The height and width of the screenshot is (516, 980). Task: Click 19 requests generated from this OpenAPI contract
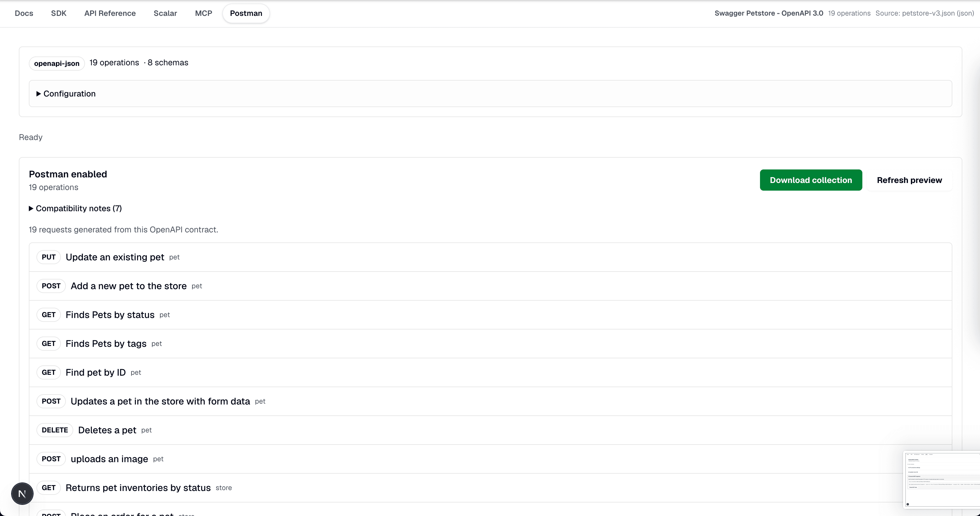[124, 230]
